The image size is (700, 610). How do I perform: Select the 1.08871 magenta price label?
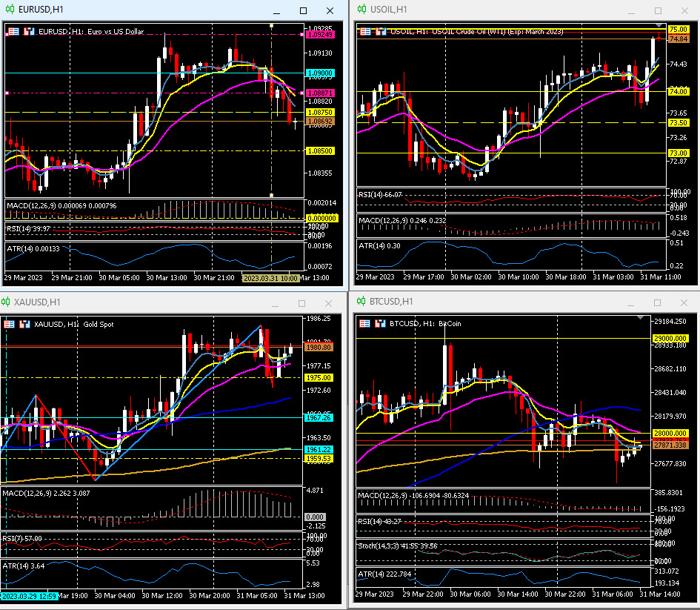point(320,93)
